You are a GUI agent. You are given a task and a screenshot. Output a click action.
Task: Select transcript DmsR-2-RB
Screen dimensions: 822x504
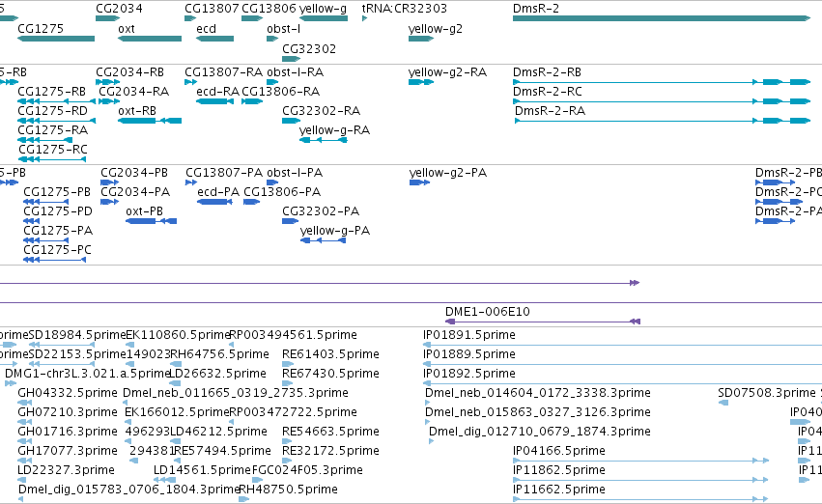tap(662, 82)
